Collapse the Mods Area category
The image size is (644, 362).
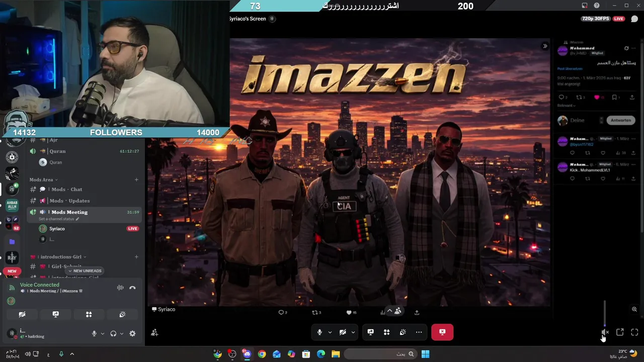[x=43, y=179]
